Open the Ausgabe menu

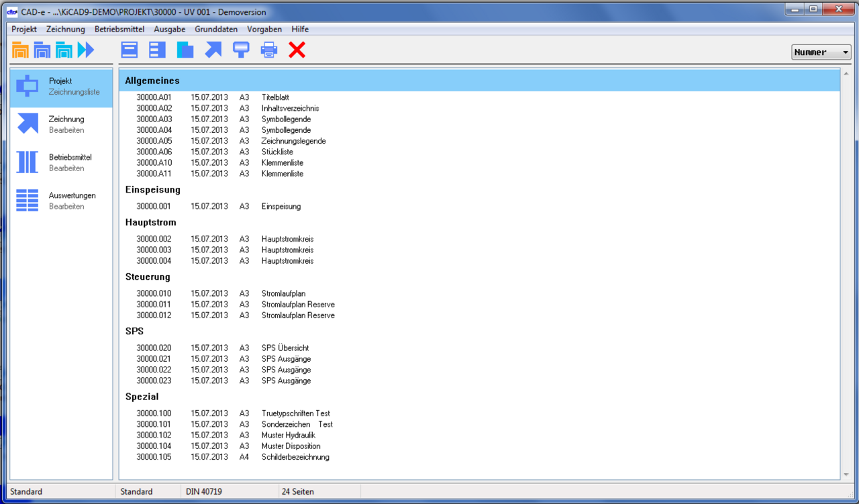(170, 30)
